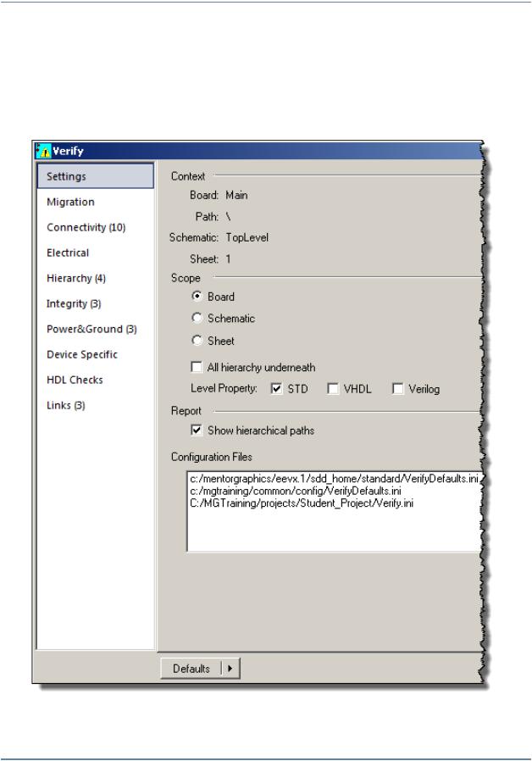Click the Schematic TopLevel value
The width and height of the screenshot is (532, 761).
pyautogui.click(x=247, y=238)
